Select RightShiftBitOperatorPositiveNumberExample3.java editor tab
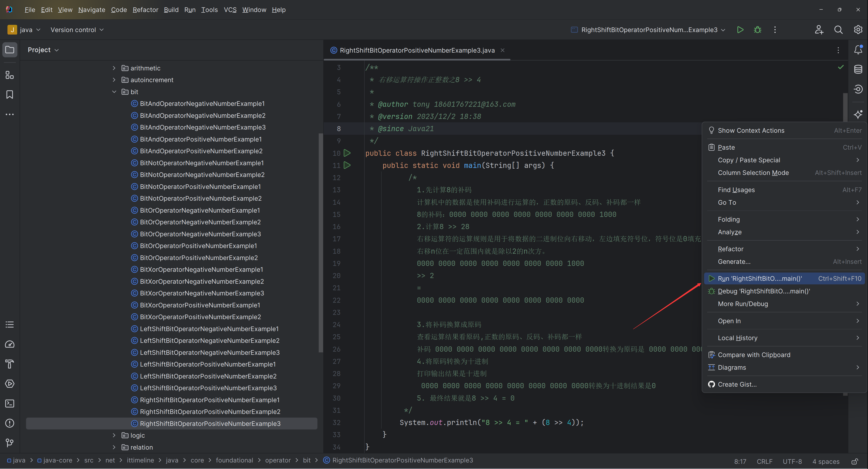This screenshot has height=469, width=868. [x=417, y=50]
